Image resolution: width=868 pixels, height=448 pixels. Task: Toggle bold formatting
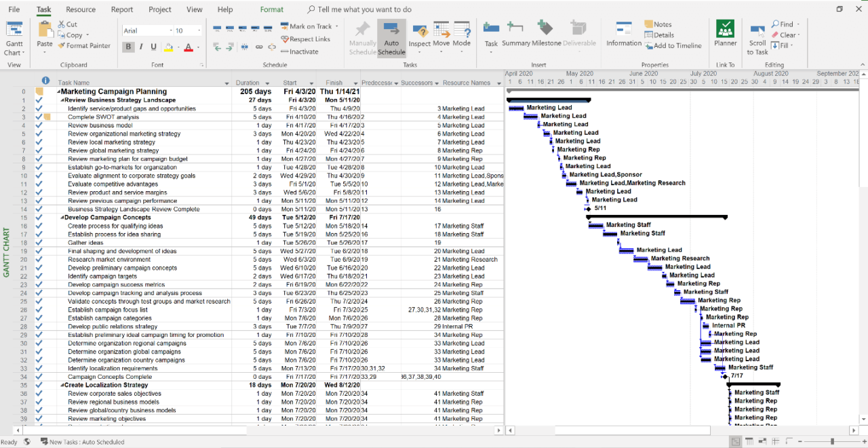point(127,46)
